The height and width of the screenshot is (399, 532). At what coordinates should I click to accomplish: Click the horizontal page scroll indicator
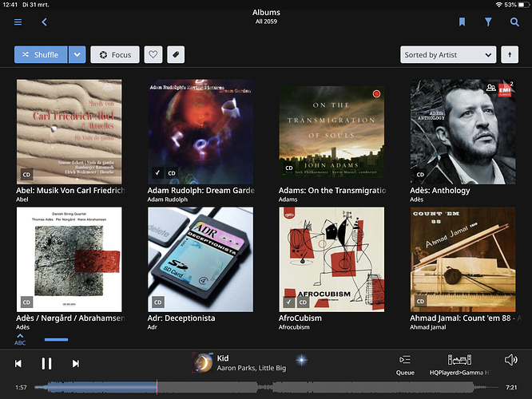[x=56, y=339]
